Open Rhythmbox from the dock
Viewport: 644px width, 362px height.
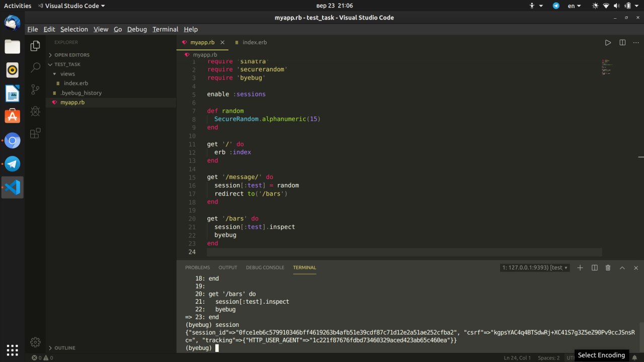[x=13, y=70]
